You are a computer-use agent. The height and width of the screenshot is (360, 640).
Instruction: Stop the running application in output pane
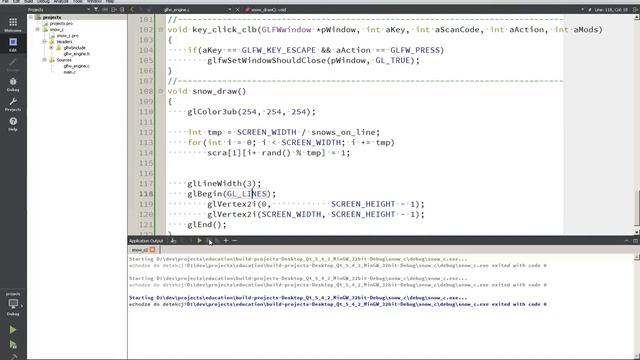208,241
